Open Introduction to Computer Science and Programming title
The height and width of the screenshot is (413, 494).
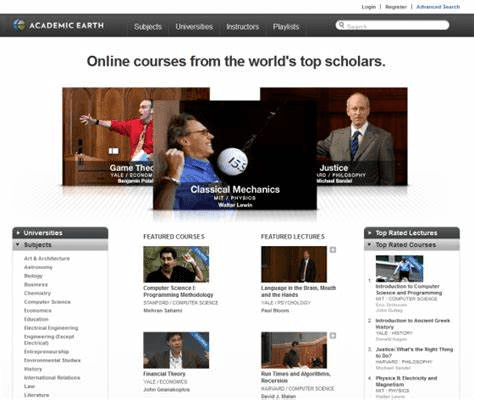point(409,289)
